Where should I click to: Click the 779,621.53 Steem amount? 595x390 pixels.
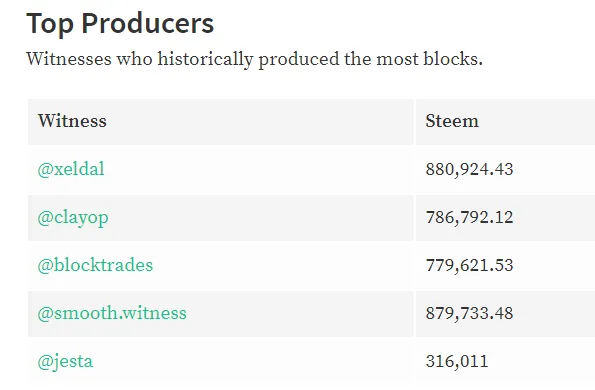pyautogui.click(x=469, y=265)
